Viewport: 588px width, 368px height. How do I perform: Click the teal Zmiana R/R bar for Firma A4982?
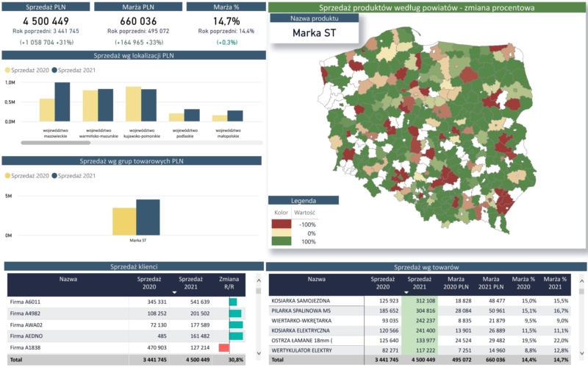pos(235,313)
